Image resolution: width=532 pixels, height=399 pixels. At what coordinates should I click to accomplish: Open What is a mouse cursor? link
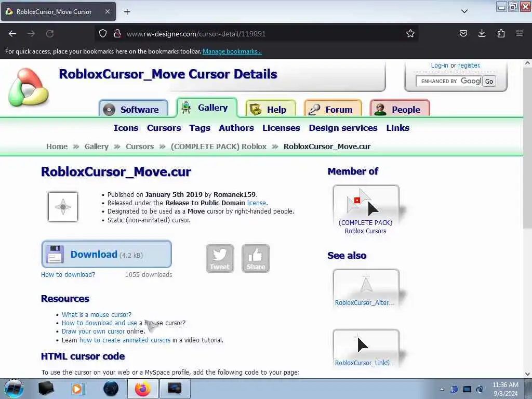click(x=96, y=314)
